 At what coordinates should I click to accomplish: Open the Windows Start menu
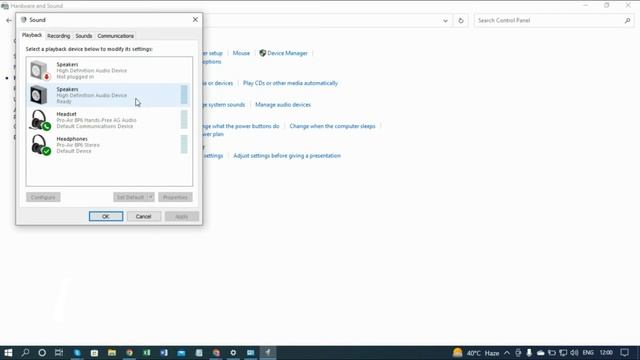(8, 353)
